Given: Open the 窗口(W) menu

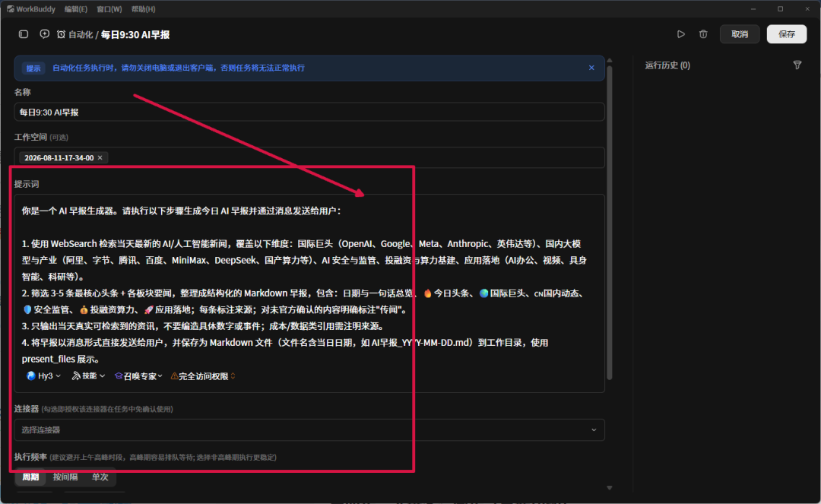Looking at the screenshot, I should 109,9.
